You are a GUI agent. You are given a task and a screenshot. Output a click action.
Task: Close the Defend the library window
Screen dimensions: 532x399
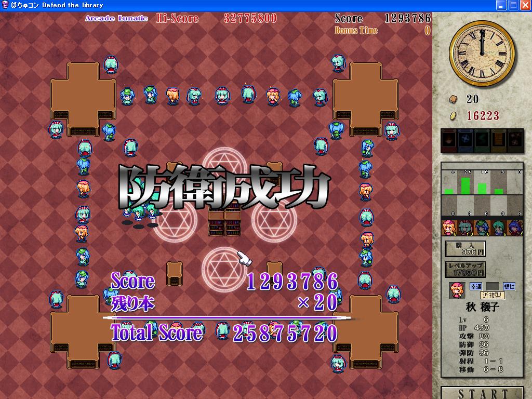tap(526, 5)
